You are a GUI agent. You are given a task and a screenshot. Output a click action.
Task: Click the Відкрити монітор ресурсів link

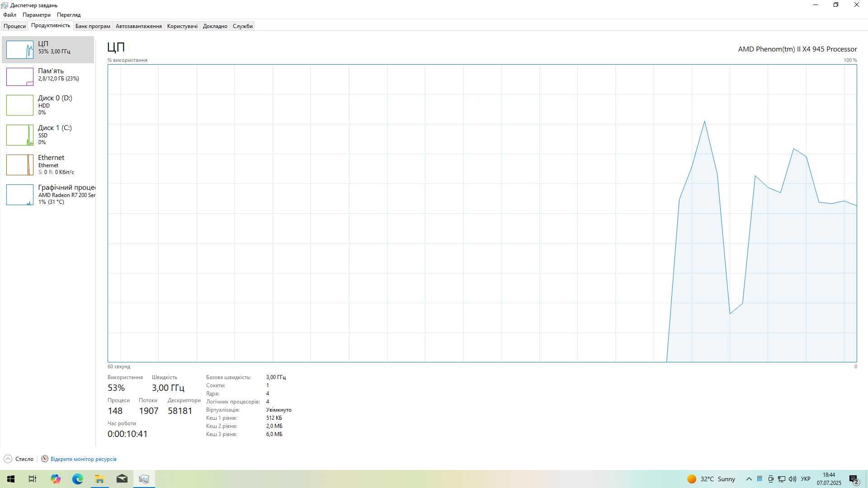[84, 459]
